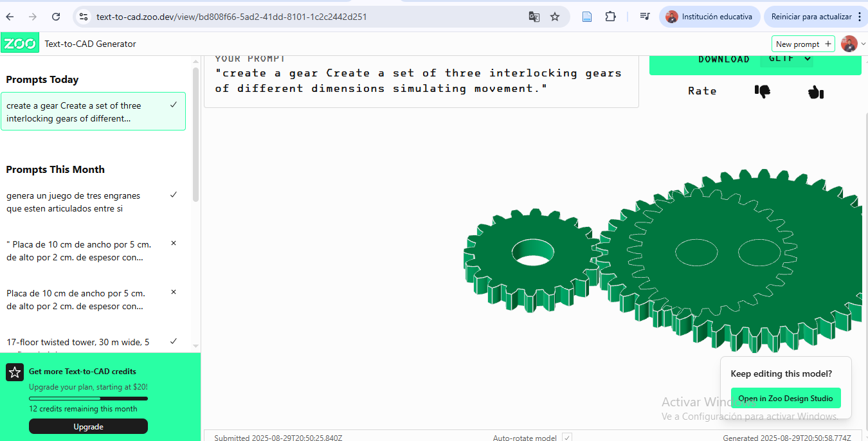Toggle the Auto-rotate model checkbox
Screen dimensions: 868x441
click(x=567, y=438)
